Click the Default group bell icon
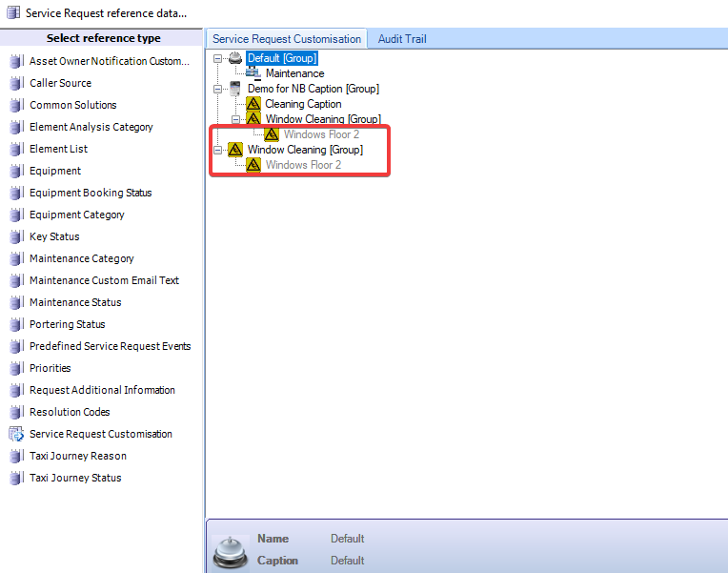This screenshot has height=573, width=728. point(235,58)
